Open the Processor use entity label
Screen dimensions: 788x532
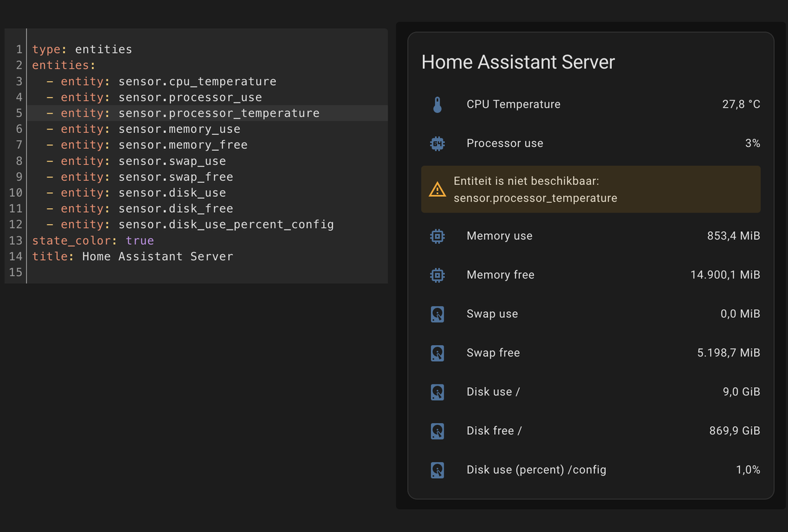tap(505, 144)
